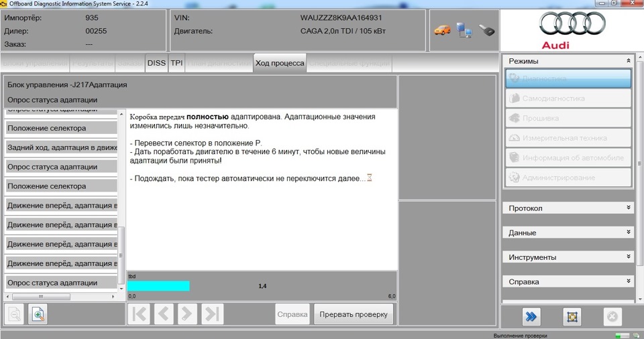
Task: Click the VIN value WAUZZZ8K9AA164931
Action: pyautogui.click(x=341, y=18)
